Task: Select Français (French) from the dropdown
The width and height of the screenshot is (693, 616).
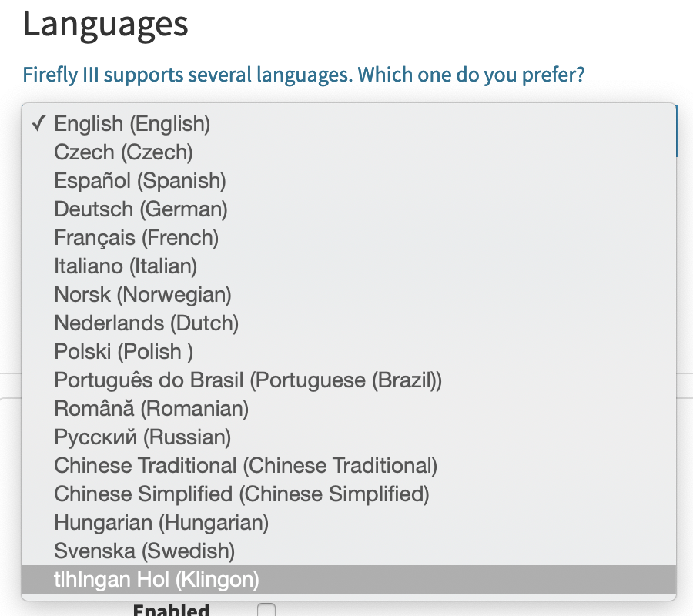Action: pyautogui.click(x=136, y=237)
